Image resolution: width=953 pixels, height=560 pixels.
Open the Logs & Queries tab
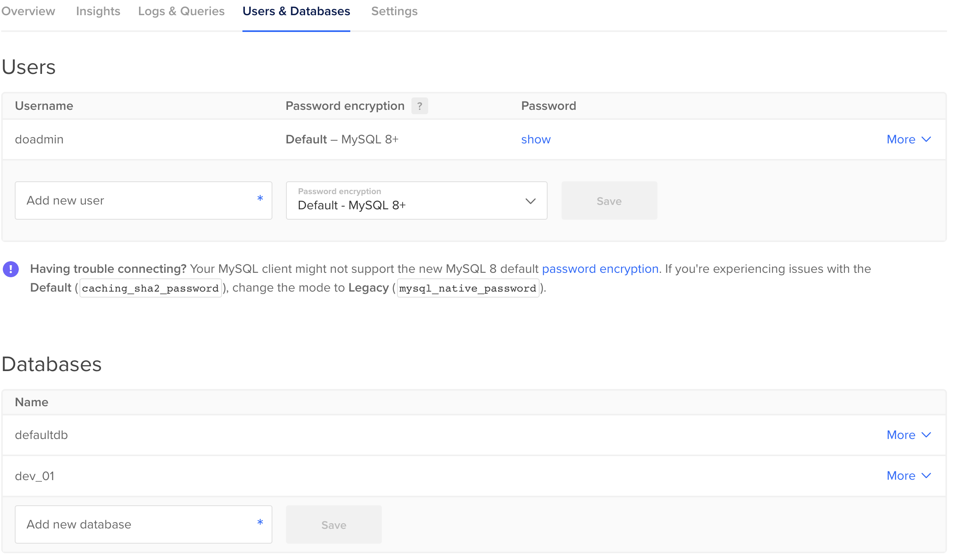click(181, 11)
